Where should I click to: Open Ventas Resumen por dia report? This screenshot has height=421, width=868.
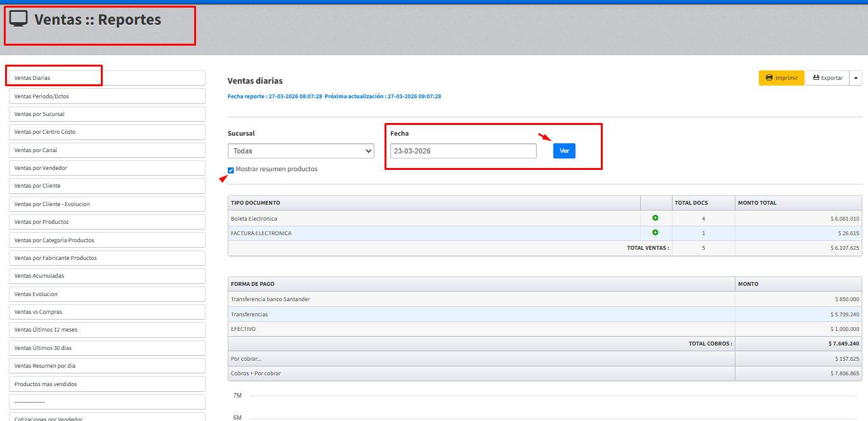pyautogui.click(x=107, y=366)
